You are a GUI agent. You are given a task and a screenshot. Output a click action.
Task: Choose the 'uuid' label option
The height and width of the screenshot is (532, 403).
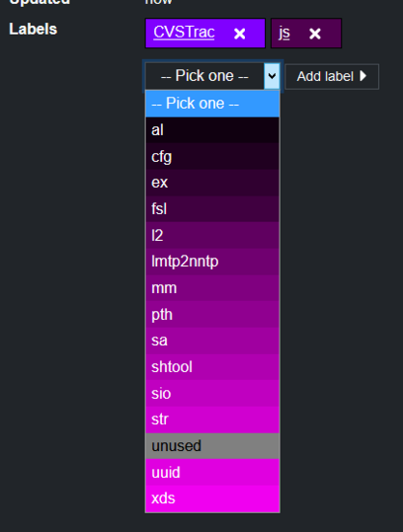[x=212, y=472]
